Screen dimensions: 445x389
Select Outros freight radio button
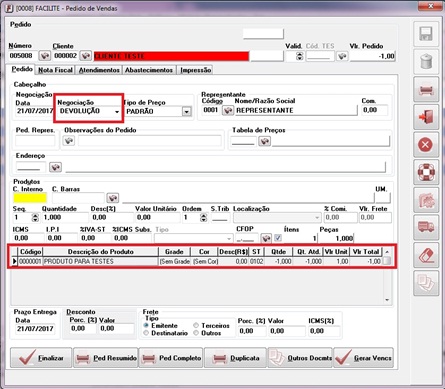pos(196,333)
